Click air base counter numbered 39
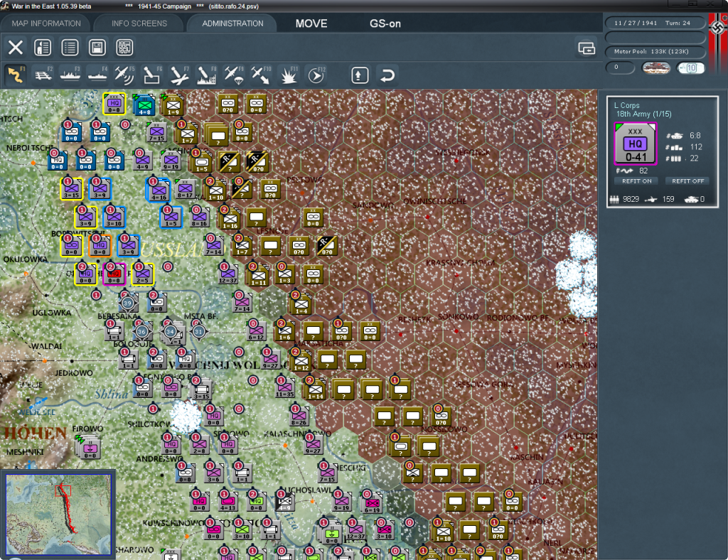Screen dimensions: 728x560 pyautogui.click(x=127, y=303)
